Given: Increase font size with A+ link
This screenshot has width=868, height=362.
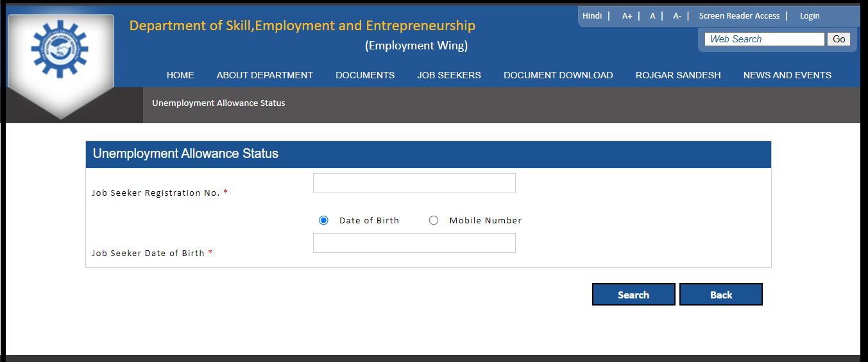Looking at the screenshot, I should pos(627,16).
